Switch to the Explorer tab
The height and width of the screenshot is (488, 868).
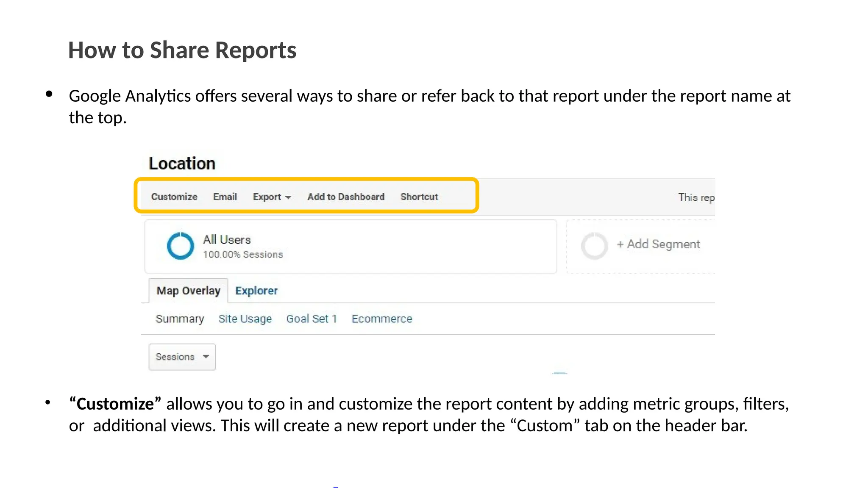(256, 291)
